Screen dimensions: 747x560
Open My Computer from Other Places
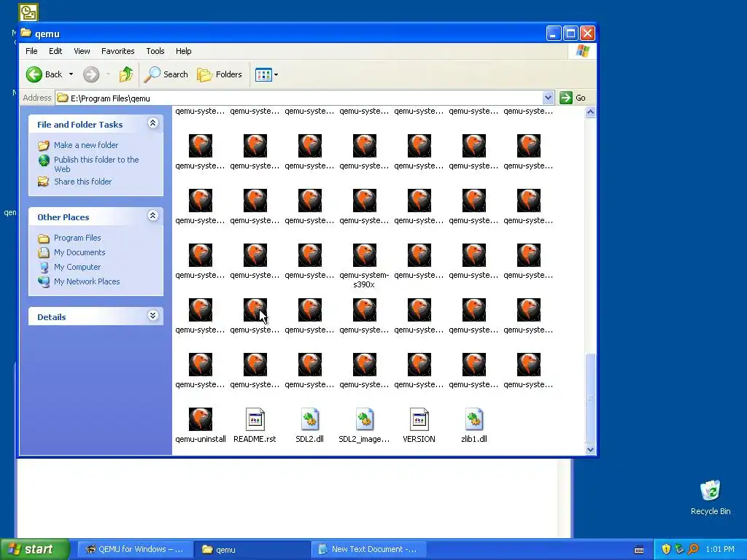pos(77,267)
